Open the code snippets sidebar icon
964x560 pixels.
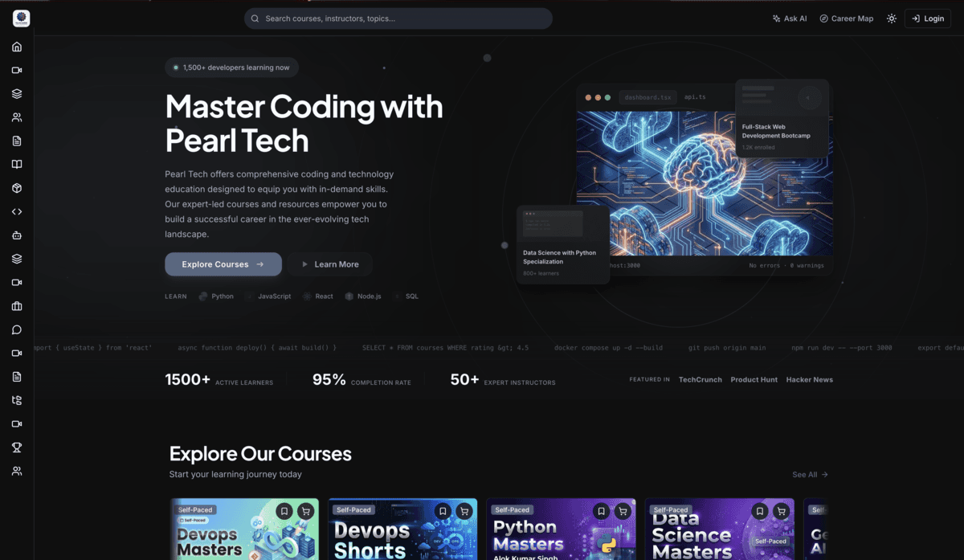point(16,211)
